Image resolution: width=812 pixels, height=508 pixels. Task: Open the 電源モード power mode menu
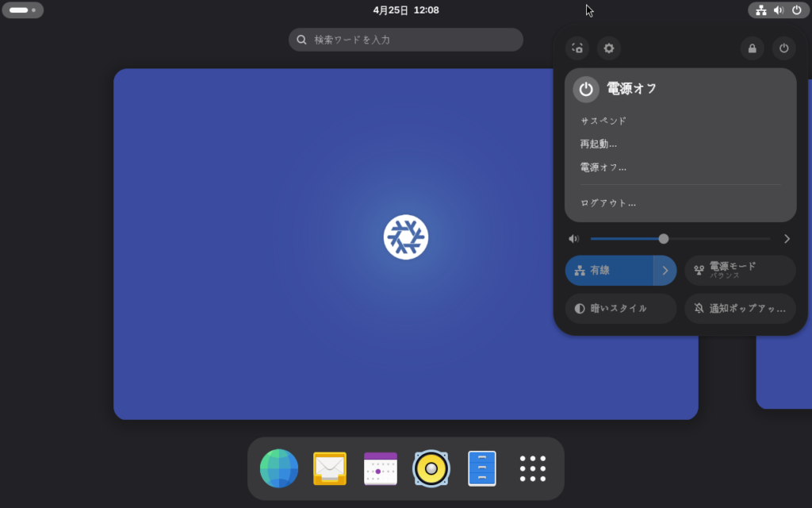point(740,271)
